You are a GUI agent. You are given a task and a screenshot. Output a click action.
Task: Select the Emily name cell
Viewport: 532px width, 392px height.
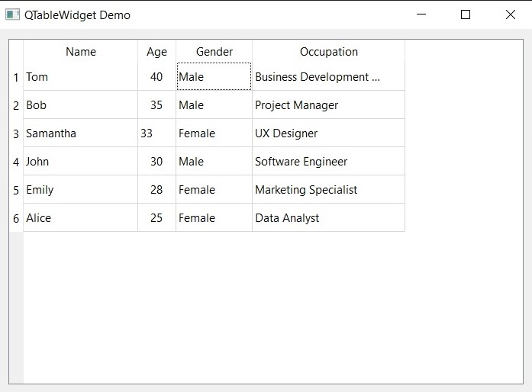point(80,189)
